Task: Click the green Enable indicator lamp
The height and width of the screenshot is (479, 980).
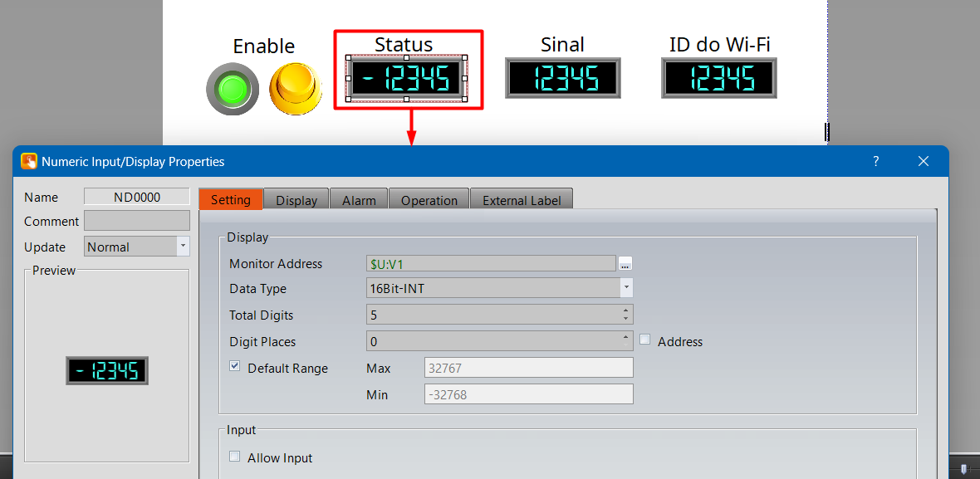Action: pyautogui.click(x=233, y=89)
